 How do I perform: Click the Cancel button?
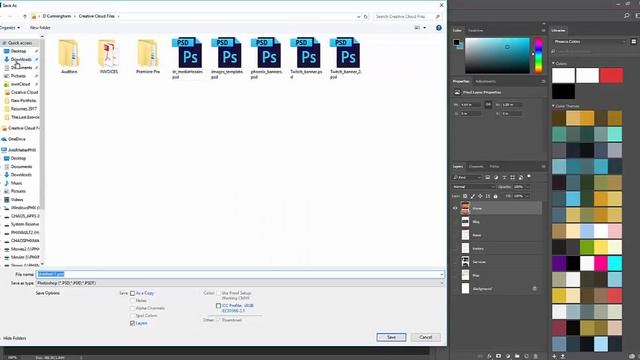coord(426,337)
